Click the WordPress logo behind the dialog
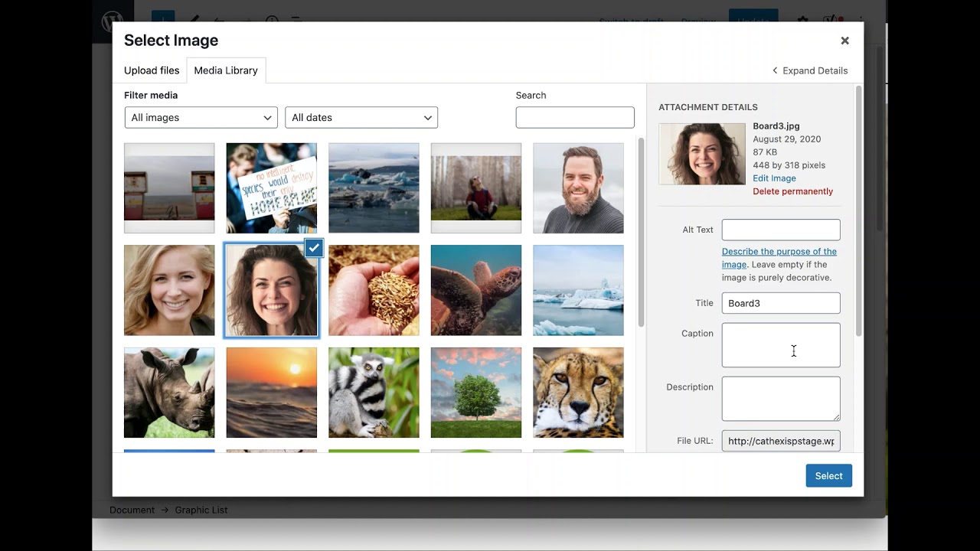Viewport: 980px width, 551px height. (112, 21)
